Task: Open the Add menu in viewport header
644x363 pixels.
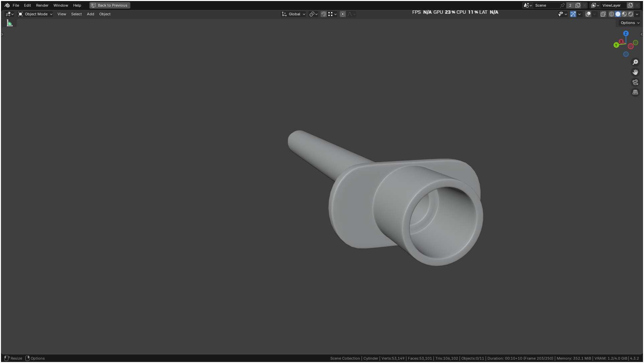Action: (90, 14)
